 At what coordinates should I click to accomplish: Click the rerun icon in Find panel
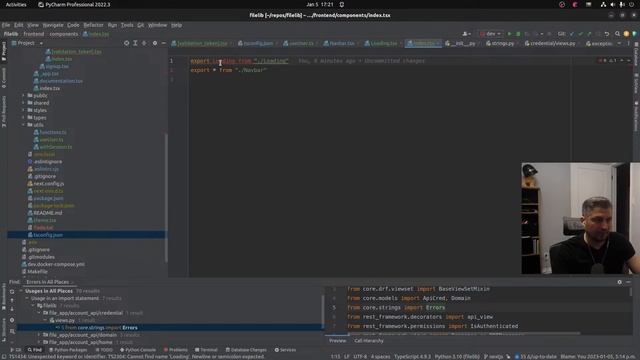[x=12, y=292]
